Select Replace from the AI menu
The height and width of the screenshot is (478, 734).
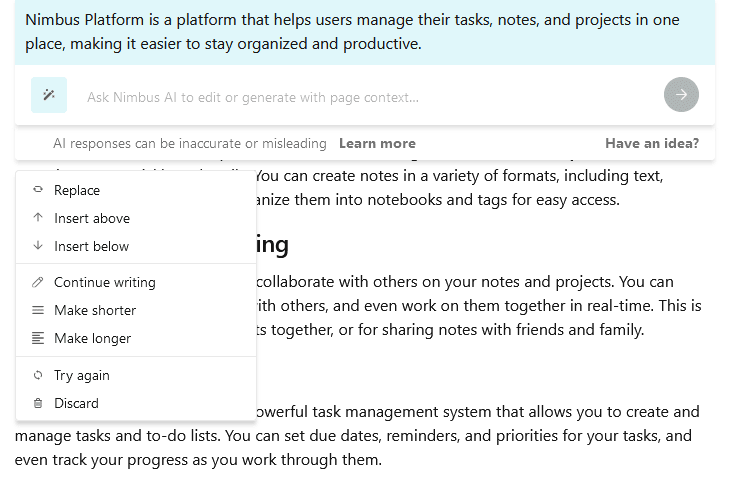point(136,190)
